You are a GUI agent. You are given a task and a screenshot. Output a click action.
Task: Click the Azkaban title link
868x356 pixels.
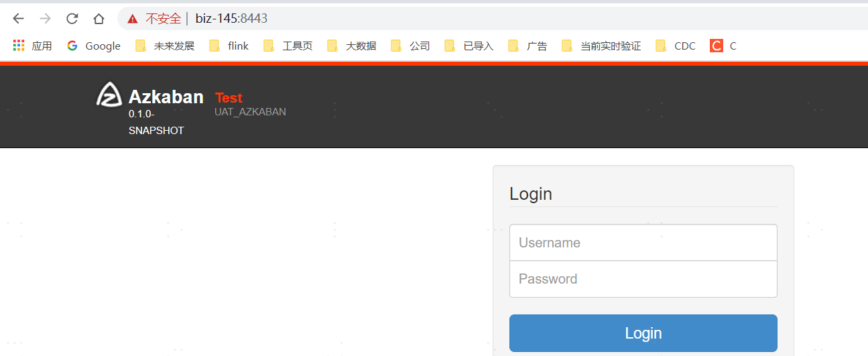[166, 97]
